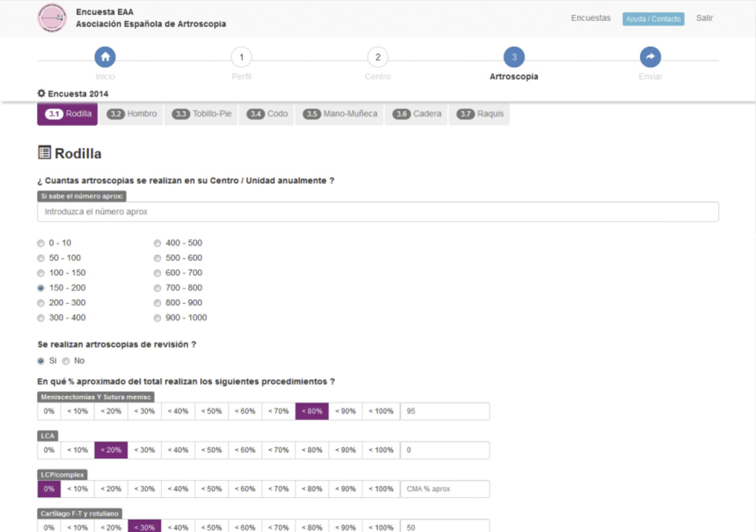Viewport: 756px width, 532px height.
Task: Open the 3.6 Cadera tab
Action: 416,114
